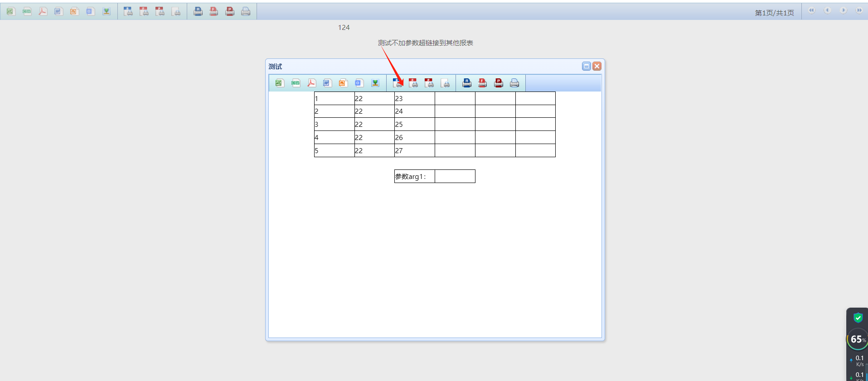Export to PDF from the main page toolbar
This screenshot has height=381, width=868.
[43, 11]
